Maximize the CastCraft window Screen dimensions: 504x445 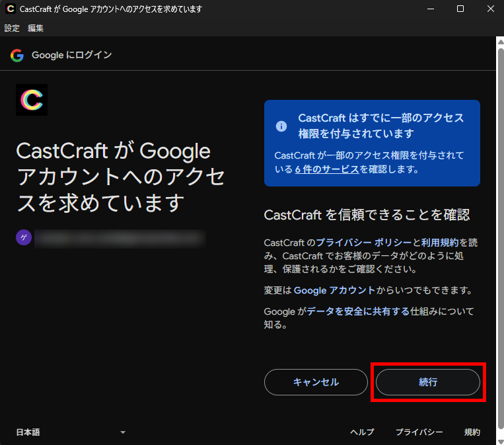click(460, 9)
